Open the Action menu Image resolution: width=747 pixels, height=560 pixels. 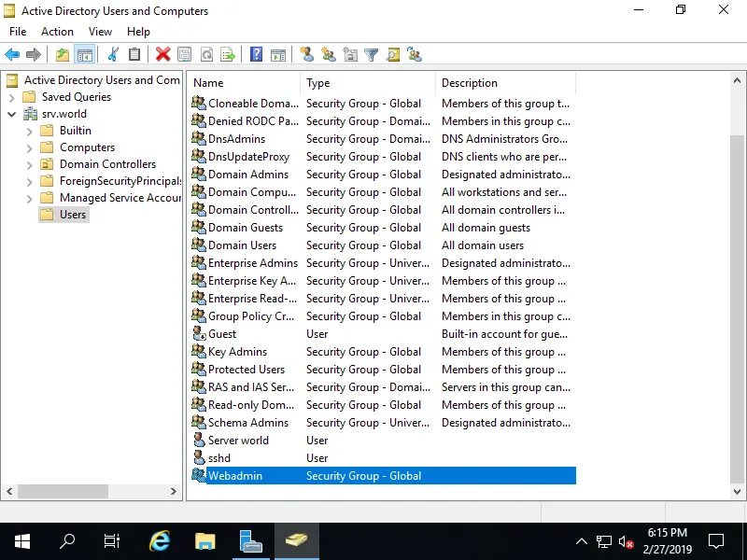(x=57, y=32)
